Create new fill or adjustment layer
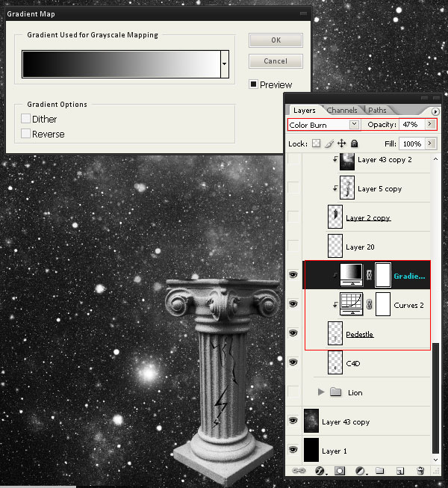The width and height of the screenshot is (448, 488). [x=361, y=471]
